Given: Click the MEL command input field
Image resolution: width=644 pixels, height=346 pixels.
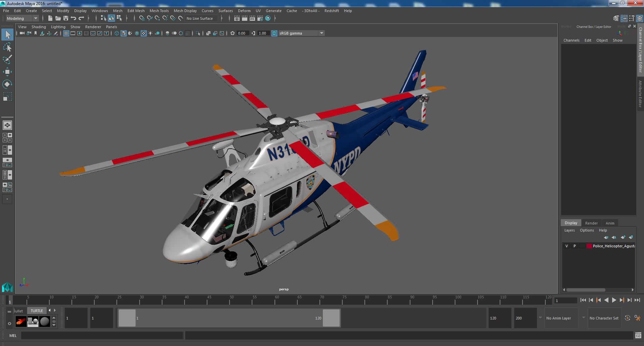Looking at the screenshot, I should [x=102, y=335].
